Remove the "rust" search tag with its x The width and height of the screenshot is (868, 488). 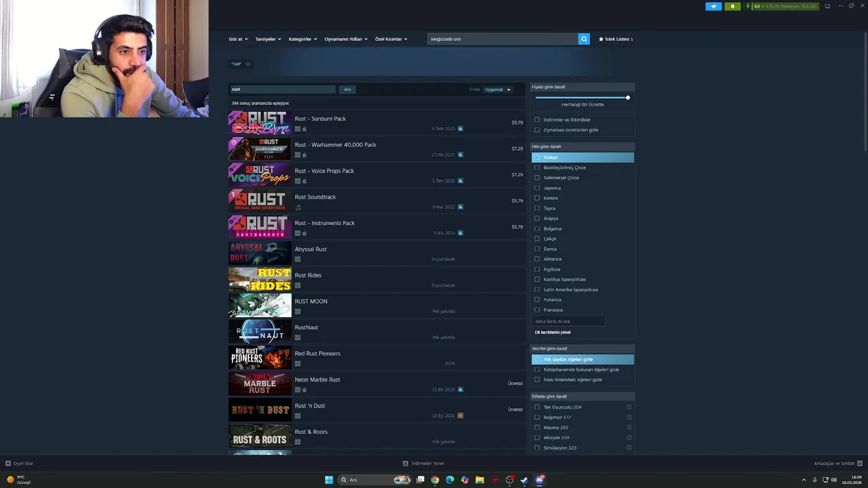pos(248,64)
